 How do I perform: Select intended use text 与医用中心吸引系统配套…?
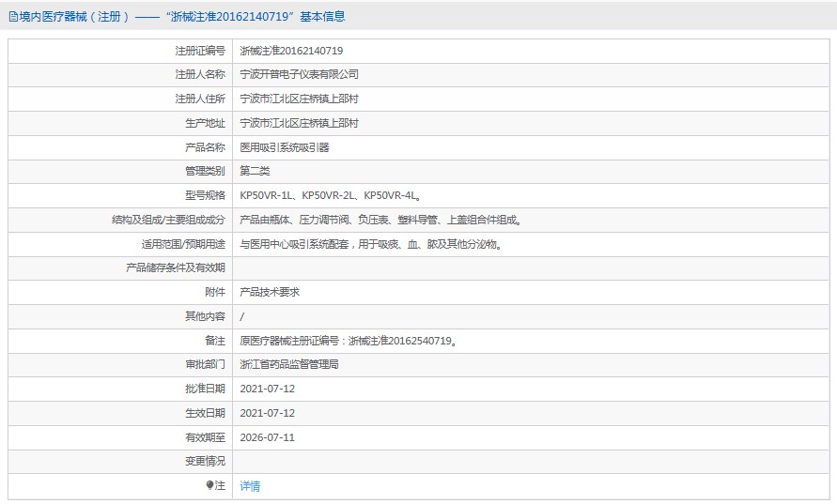pyautogui.click(x=371, y=244)
